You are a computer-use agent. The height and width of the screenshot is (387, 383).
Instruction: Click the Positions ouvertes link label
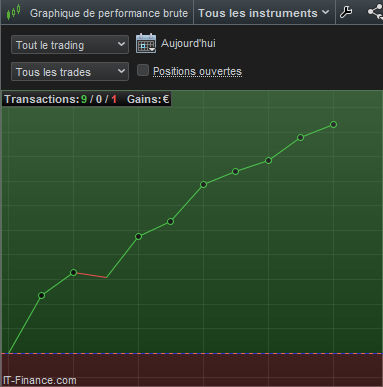[x=197, y=71]
